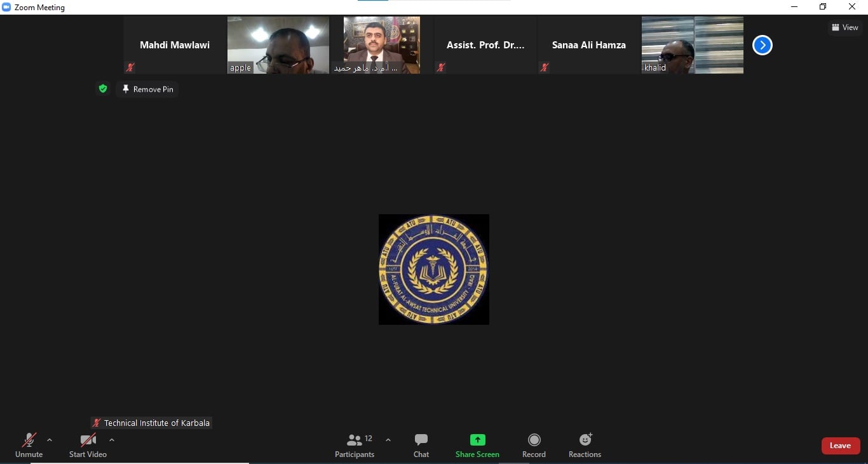Viewport: 868px width, 464px height.
Task: Open the Participants panel
Action: point(355,445)
